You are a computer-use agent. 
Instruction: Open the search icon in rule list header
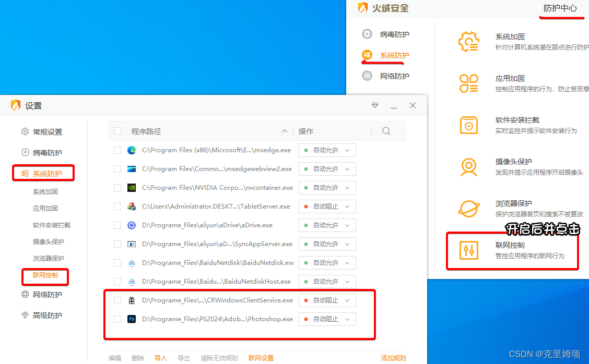pos(386,131)
